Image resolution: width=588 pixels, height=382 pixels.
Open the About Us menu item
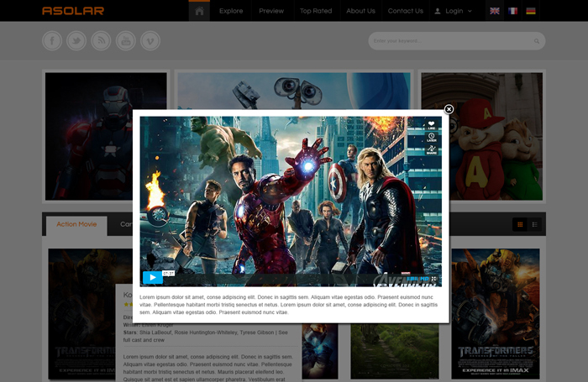tap(360, 11)
